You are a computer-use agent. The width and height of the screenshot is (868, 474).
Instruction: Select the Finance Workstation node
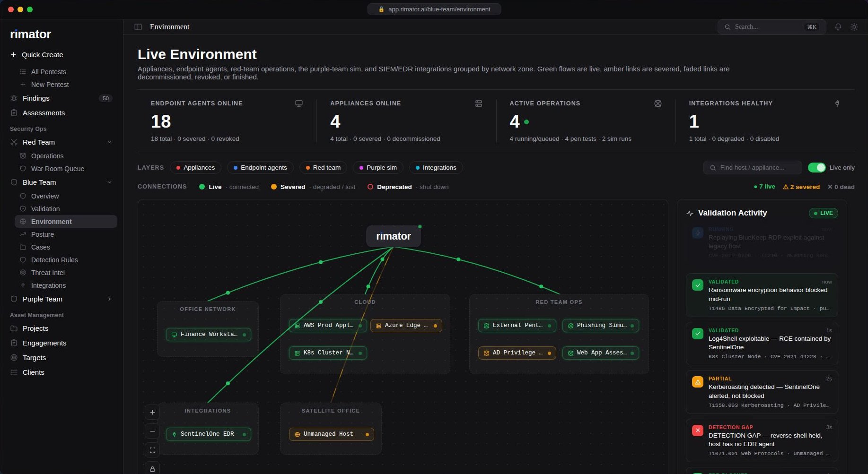pyautogui.click(x=209, y=334)
